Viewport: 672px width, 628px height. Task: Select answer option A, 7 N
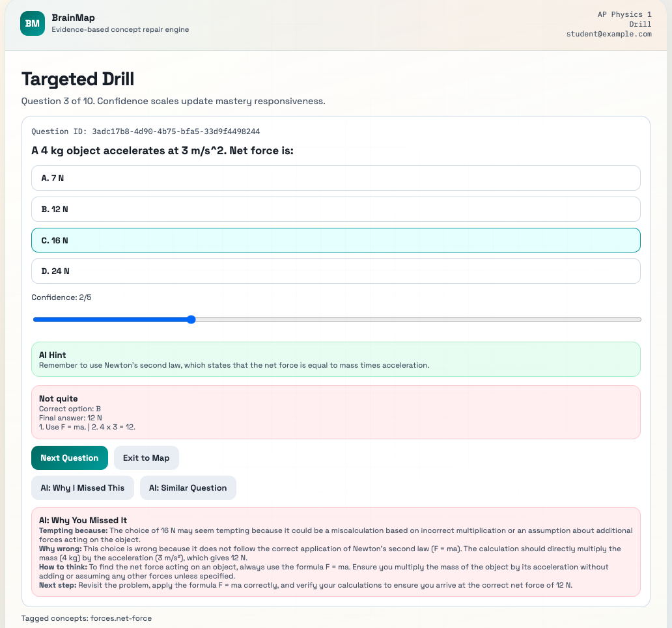335,178
